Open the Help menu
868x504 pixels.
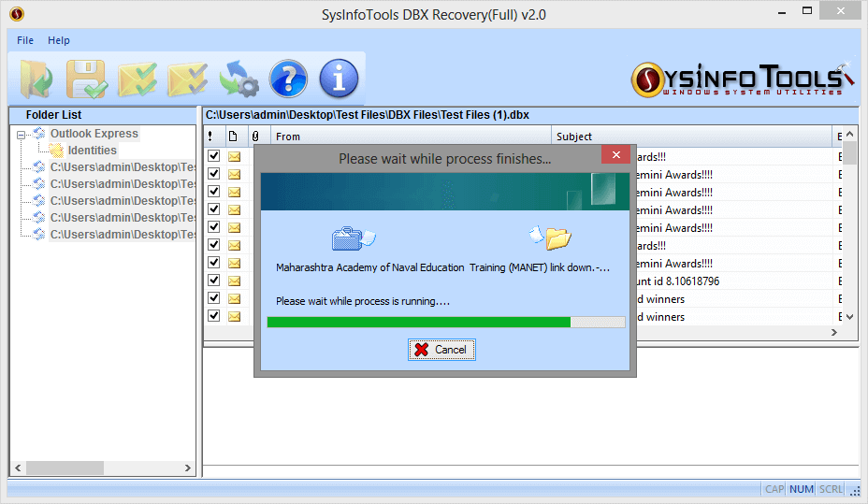(x=59, y=40)
